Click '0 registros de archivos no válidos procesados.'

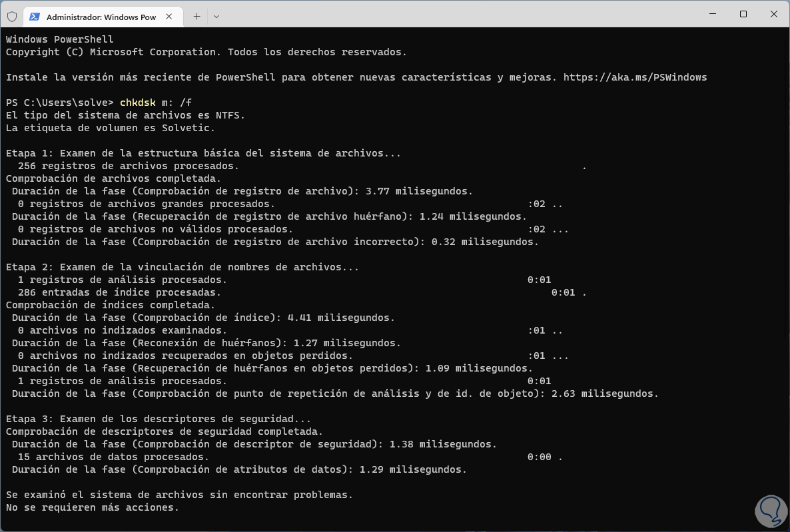tap(155, 229)
